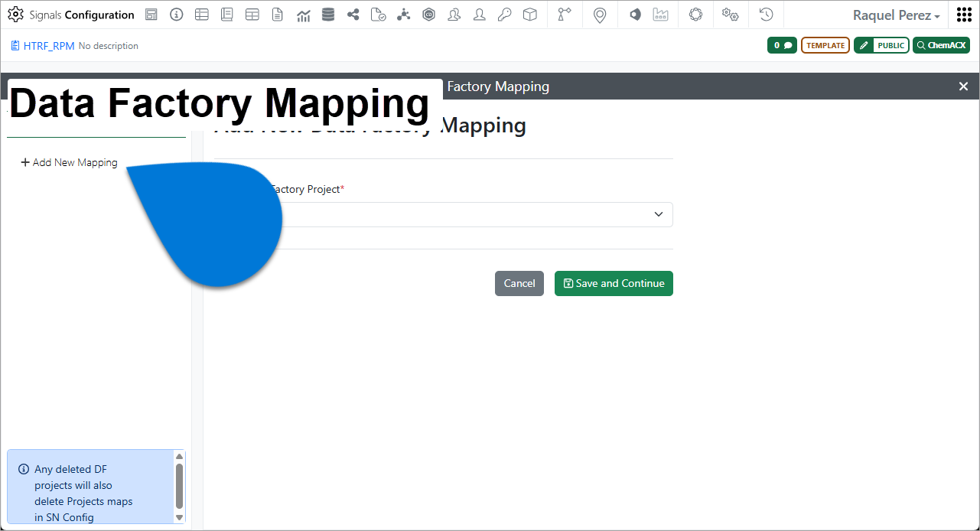Click the Cancel button
Screen dimensions: 980x531
[519, 283]
